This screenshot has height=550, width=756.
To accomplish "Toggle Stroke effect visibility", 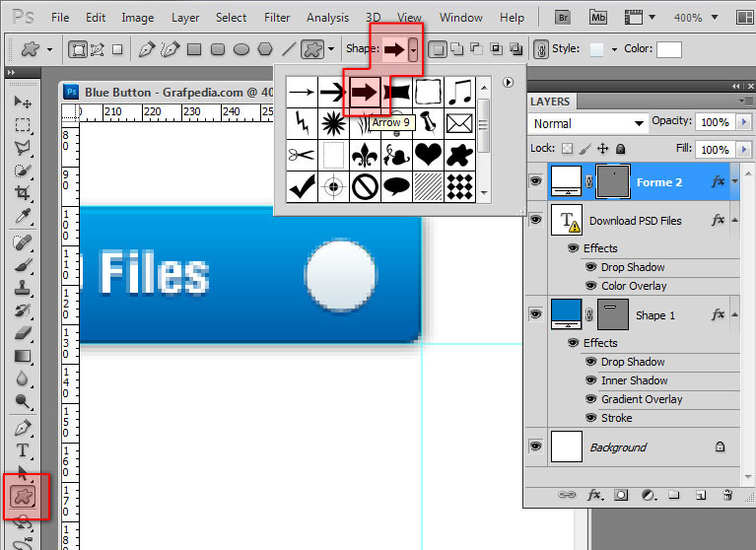I will click(591, 418).
